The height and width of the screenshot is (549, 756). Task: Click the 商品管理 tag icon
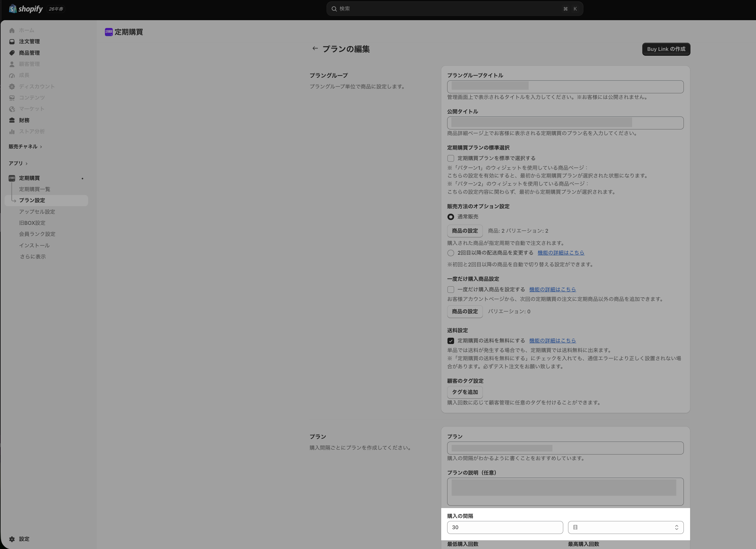point(12,53)
